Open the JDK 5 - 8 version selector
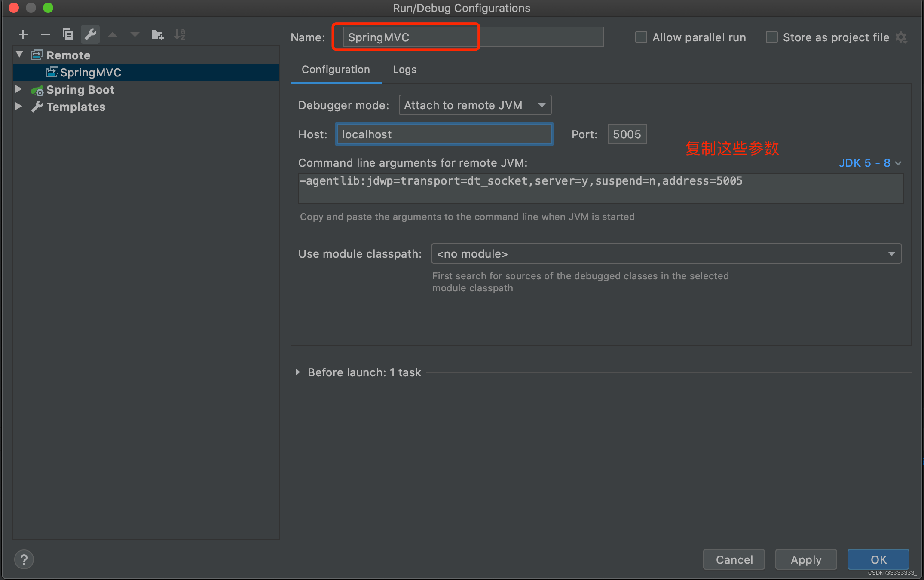 click(870, 163)
